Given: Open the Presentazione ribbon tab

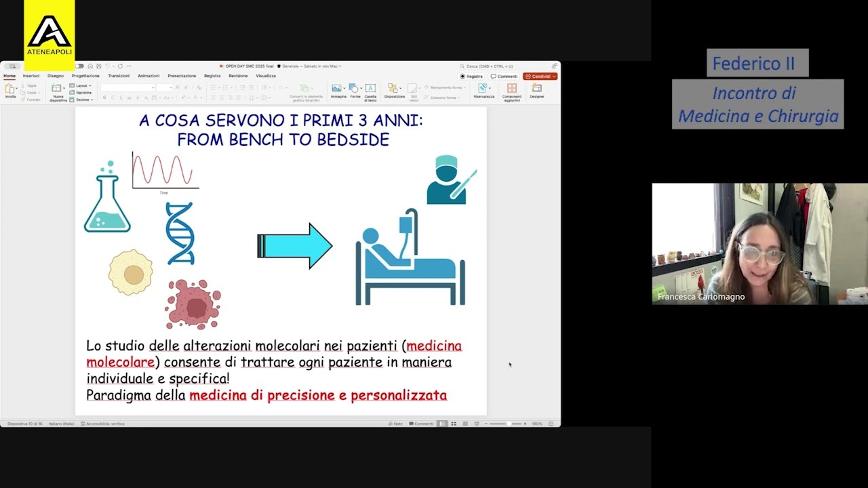Looking at the screenshot, I should (x=182, y=76).
